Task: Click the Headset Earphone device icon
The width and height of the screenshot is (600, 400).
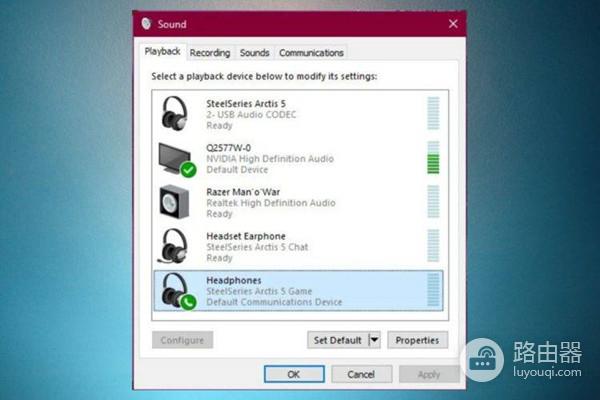Action: coord(173,246)
